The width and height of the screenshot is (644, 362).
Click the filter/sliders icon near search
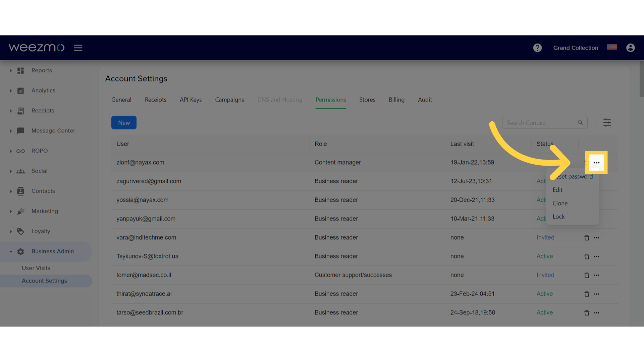(x=608, y=123)
